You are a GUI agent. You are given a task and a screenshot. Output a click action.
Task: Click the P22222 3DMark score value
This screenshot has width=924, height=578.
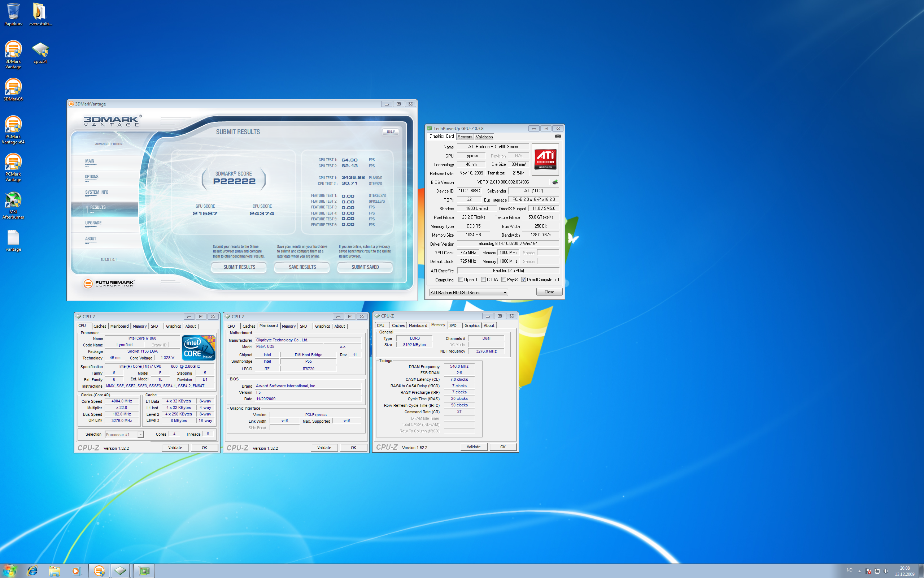pyautogui.click(x=234, y=181)
